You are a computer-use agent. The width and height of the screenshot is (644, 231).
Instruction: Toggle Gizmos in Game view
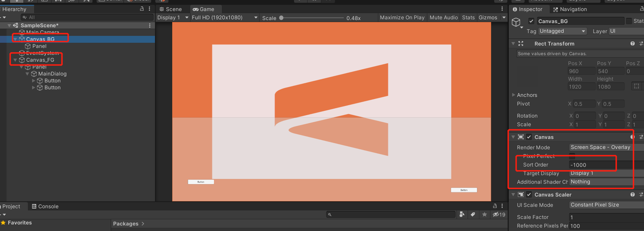tap(488, 18)
